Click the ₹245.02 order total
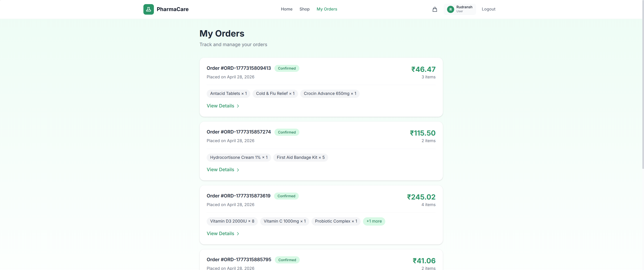This screenshot has height=270, width=644. pyautogui.click(x=421, y=197)
